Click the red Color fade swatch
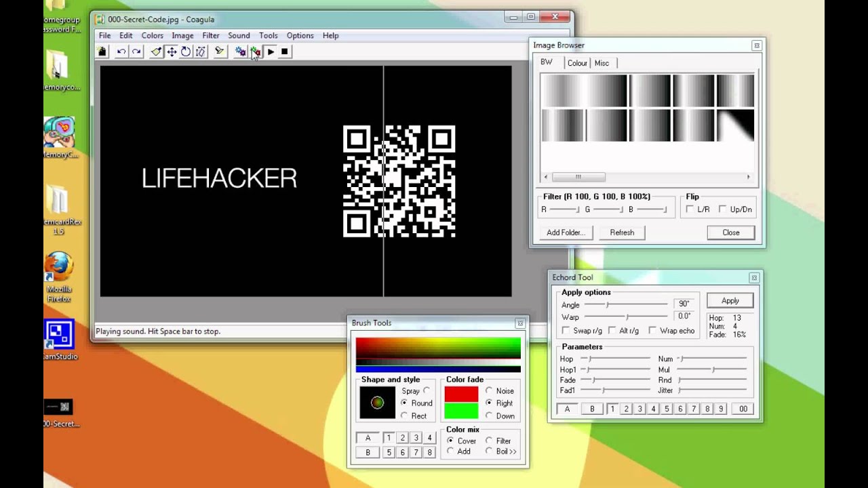 point(461,394)
